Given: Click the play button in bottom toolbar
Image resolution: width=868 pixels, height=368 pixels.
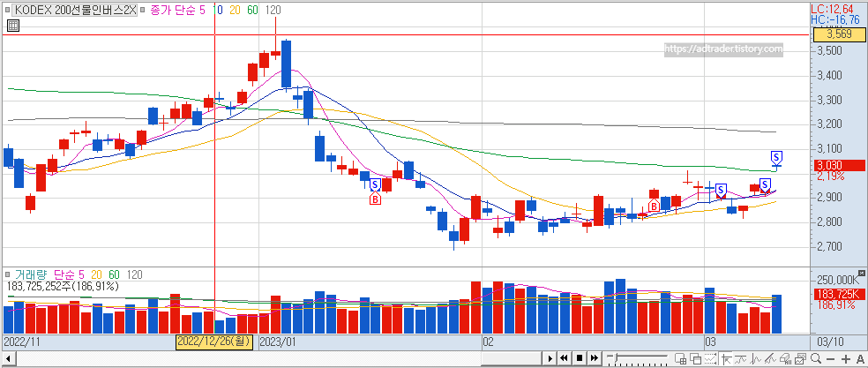Looking at the screenshot, I should [x=550, y=358].
